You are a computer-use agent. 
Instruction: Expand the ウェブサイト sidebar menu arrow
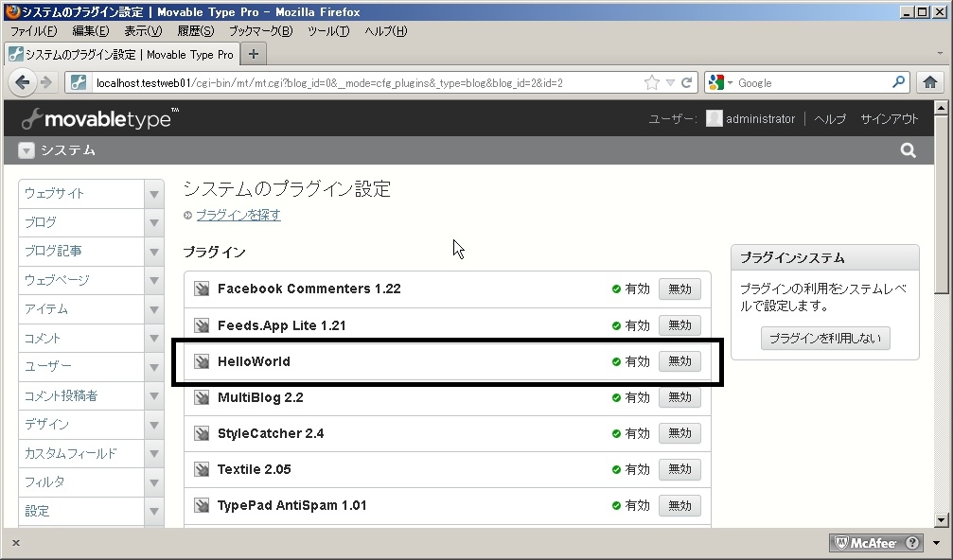[154, 194]
